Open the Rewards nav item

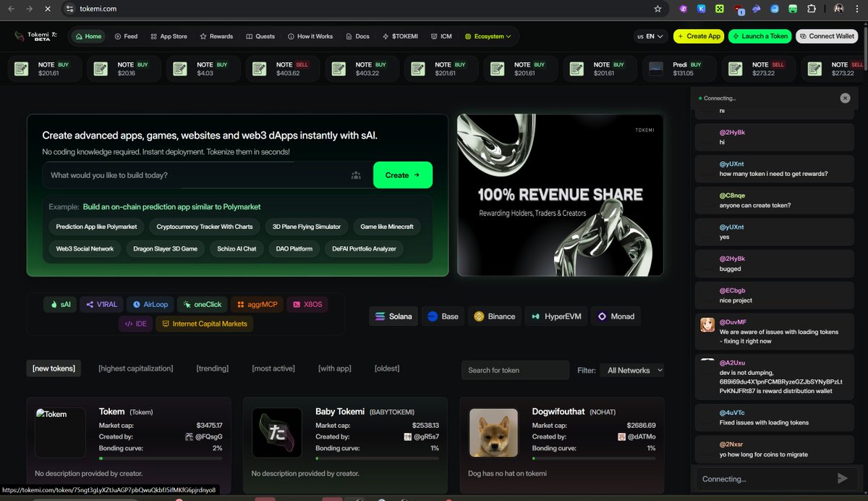216,36
